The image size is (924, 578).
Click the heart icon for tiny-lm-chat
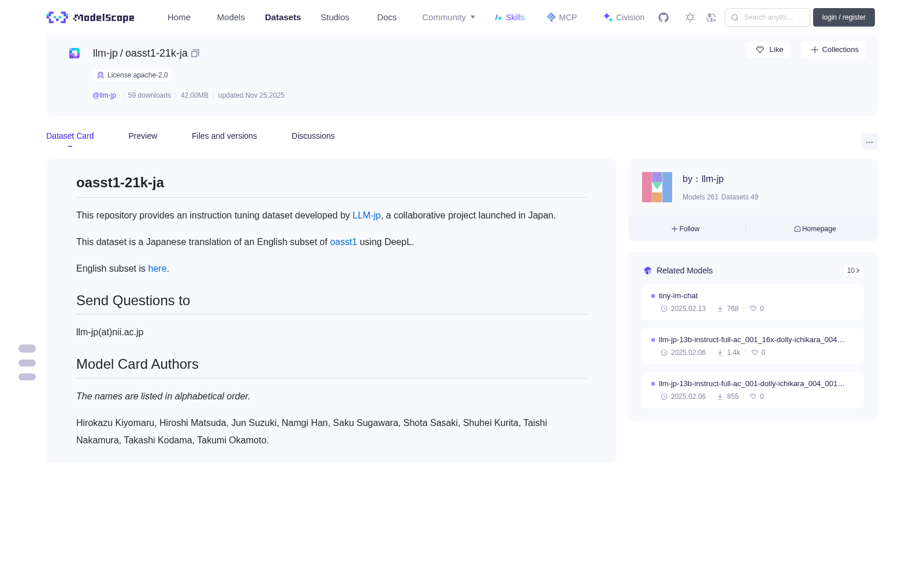click(x=753, y=309)
